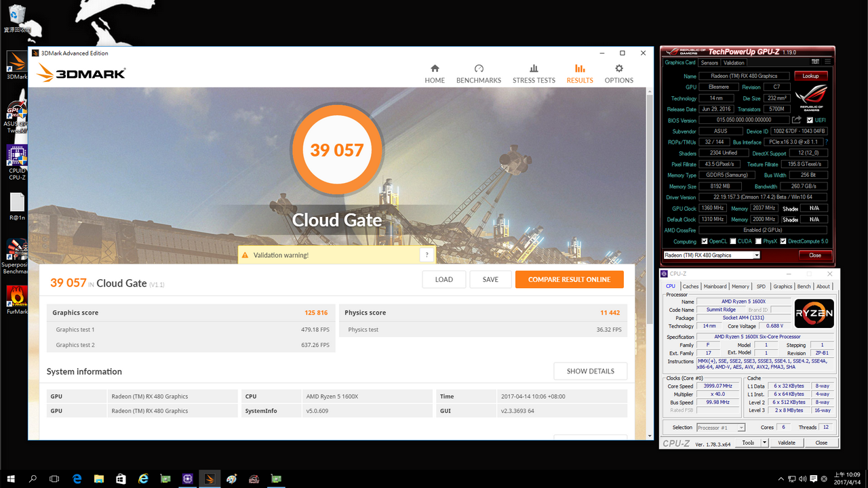Open the STRESS TESTS section
The image size is (868, 488).
[x=534, y=74]
